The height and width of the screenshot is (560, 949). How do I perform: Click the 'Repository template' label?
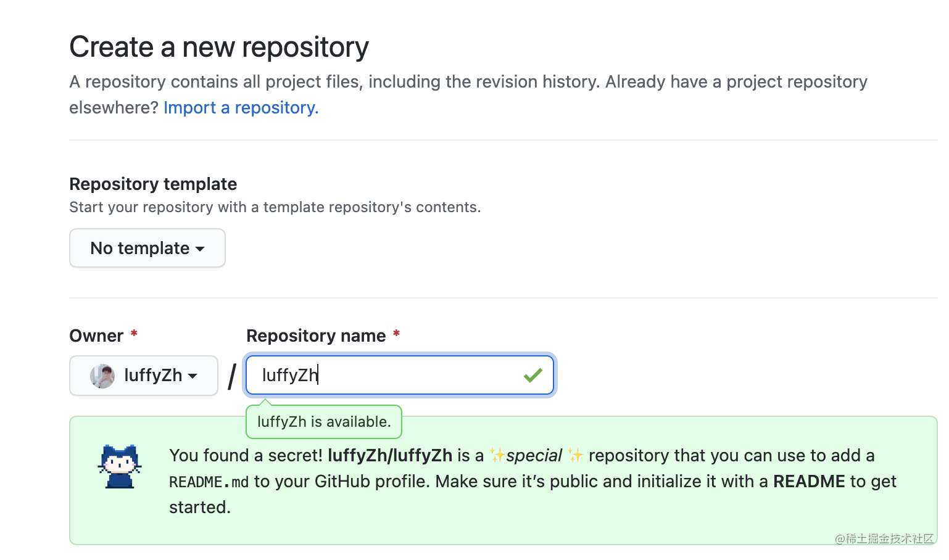[x=153, y=184]
